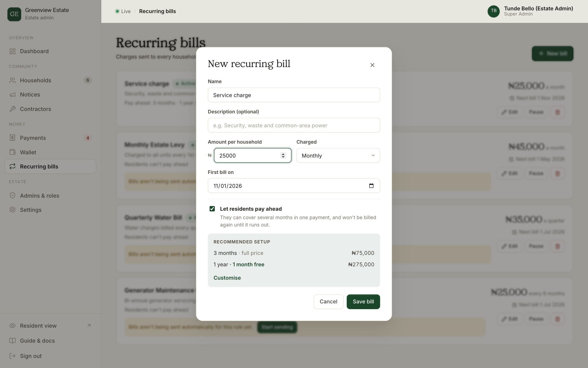The width and height of the screenshot is (588, 368).
Task: Click the Payments count badge 4
Action: (x=88, y=138)
